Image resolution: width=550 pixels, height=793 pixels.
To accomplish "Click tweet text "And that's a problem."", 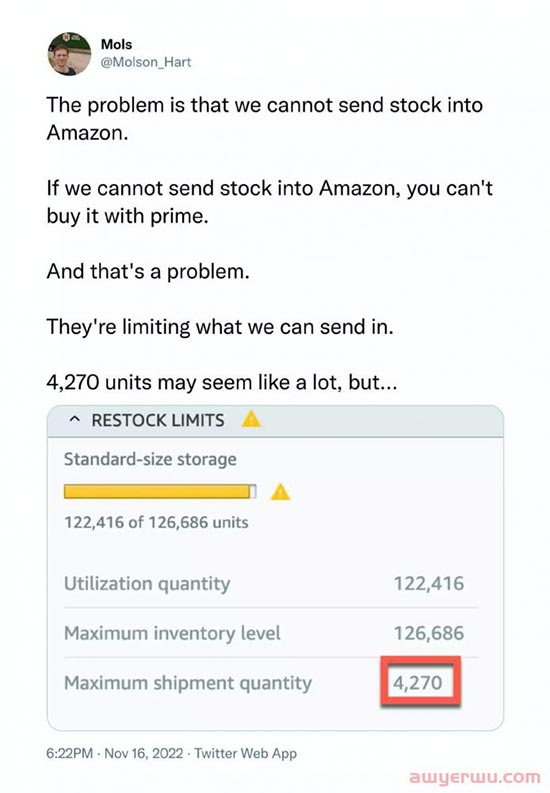I will click(x=148, y=272).
